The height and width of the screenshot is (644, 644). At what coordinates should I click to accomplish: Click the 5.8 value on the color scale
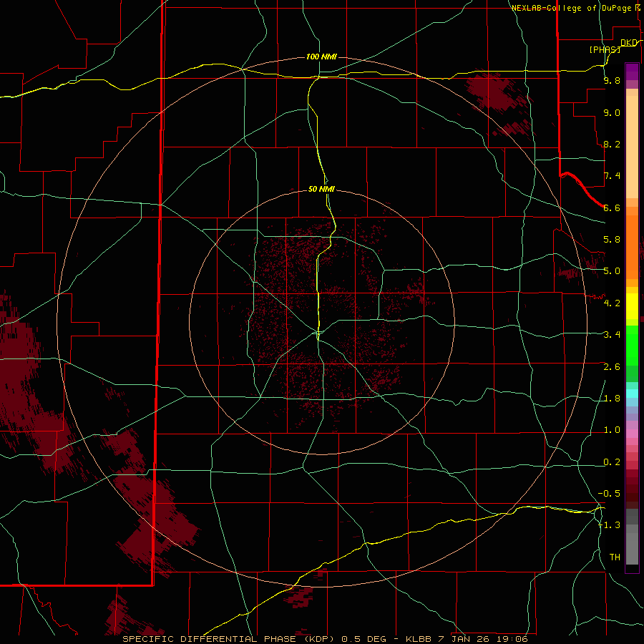pos(612,240)
